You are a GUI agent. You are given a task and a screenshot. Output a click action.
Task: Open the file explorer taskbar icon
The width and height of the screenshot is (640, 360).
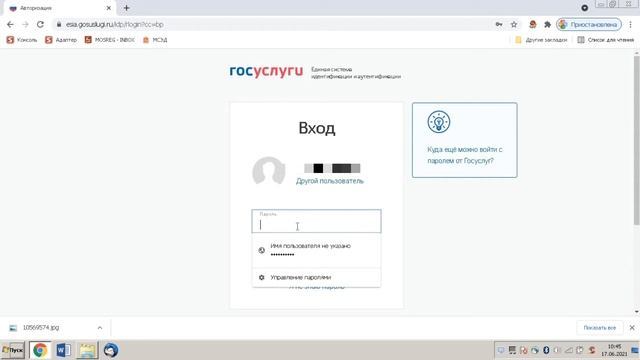click(x=87, y=350)
